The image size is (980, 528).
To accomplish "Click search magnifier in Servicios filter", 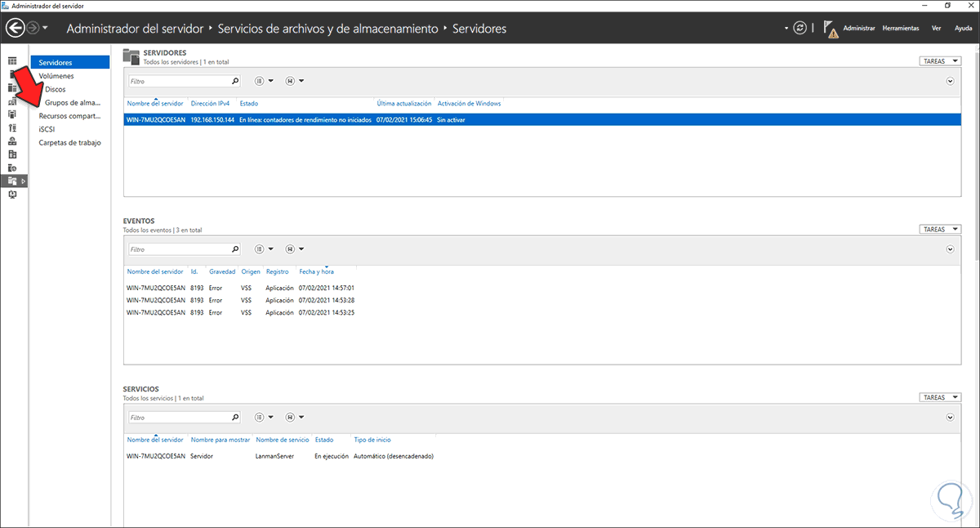I will [x=235, y=417].
